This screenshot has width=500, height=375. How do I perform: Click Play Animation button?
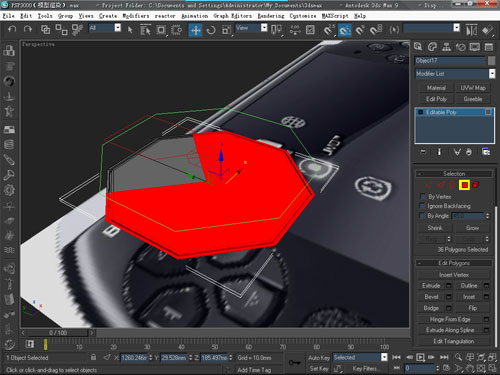(x=421, y=357)
